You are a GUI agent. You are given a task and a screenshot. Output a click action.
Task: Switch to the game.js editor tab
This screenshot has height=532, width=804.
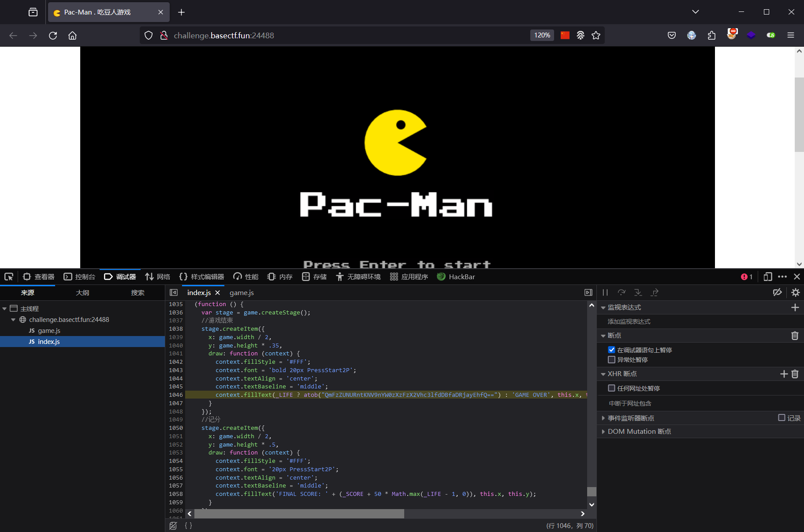point(242,292)
